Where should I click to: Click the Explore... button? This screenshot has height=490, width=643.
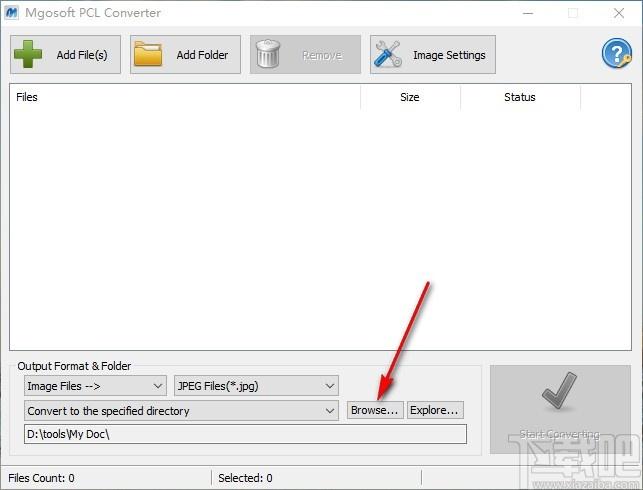(x=435, y=410)
